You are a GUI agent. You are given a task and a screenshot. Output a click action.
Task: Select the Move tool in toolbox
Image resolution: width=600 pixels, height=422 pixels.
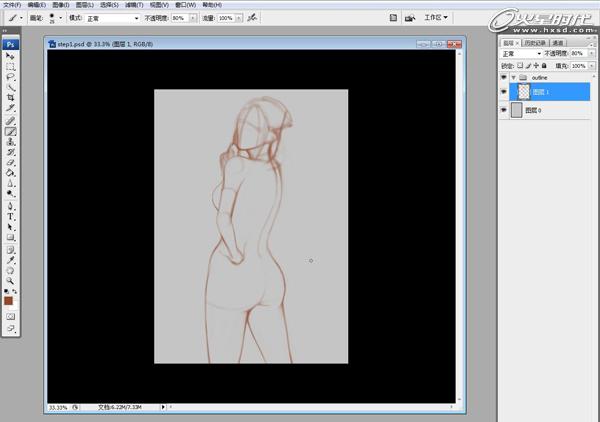(x=11, y=56)
